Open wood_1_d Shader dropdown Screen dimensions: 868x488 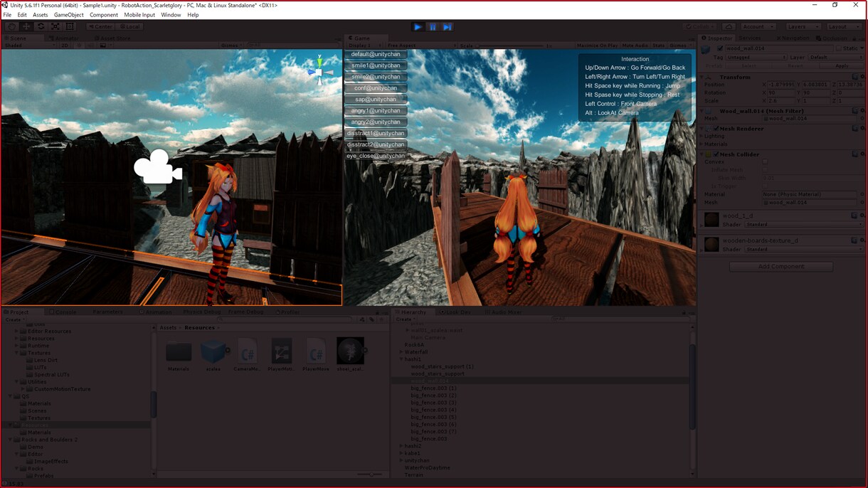tap(803, 225)
